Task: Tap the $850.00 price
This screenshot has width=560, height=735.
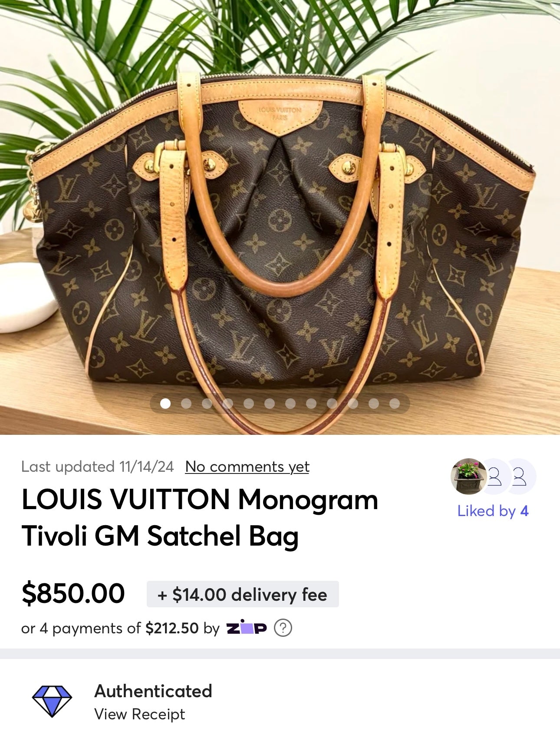Action: pos(73,593)
